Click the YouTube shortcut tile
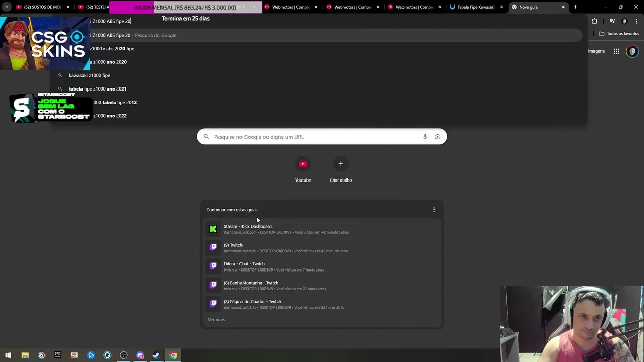The image size is (644, 362). click(303, 170)
